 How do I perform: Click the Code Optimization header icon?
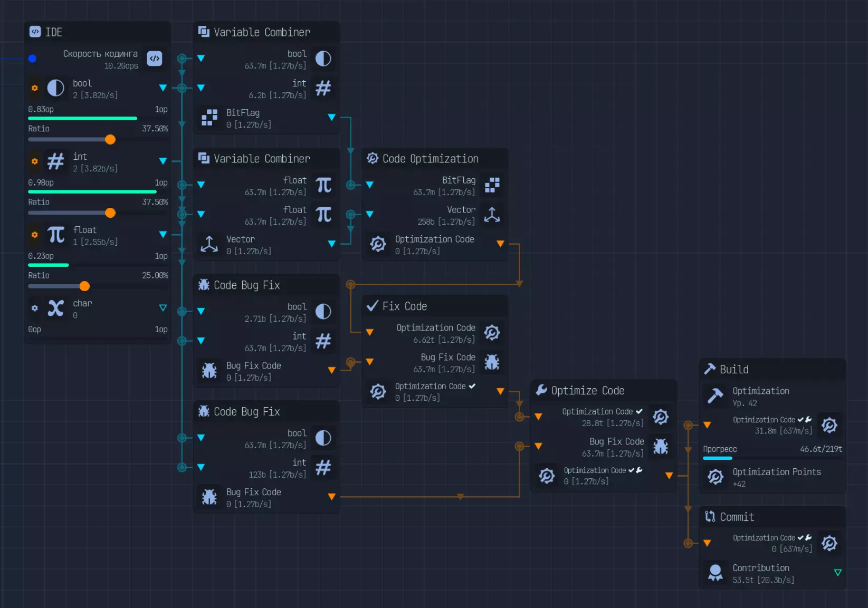coord(373,158)
